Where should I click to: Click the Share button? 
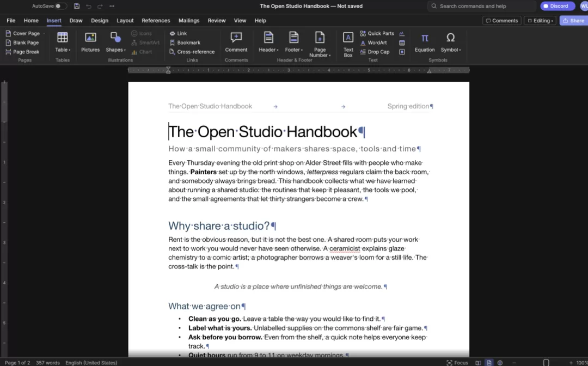(x=573, y=21)
